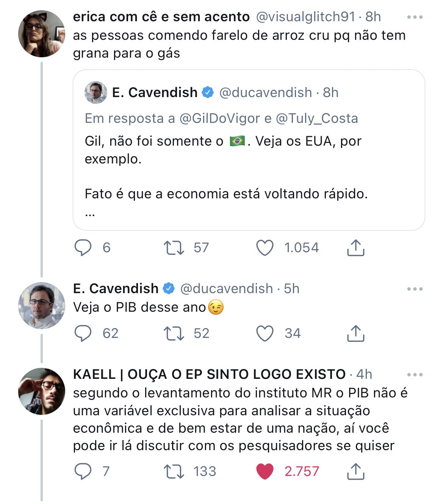Open more options on Cavendish's 5h tweet
The height and width of the screenshot is (504, 443).
tap(415, 289)
